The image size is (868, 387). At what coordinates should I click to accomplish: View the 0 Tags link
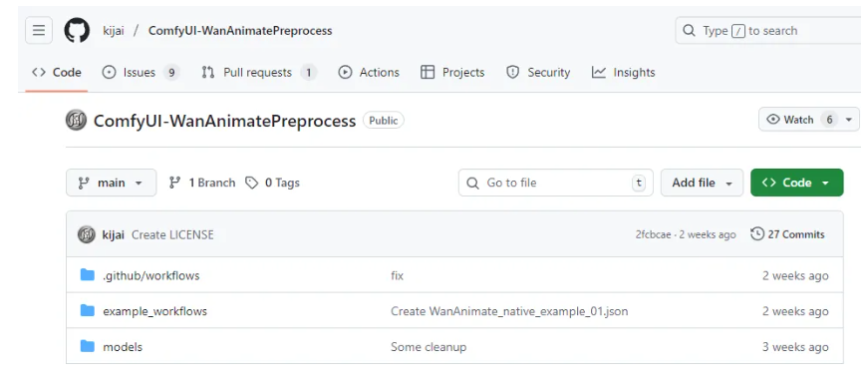coord(273,183)
